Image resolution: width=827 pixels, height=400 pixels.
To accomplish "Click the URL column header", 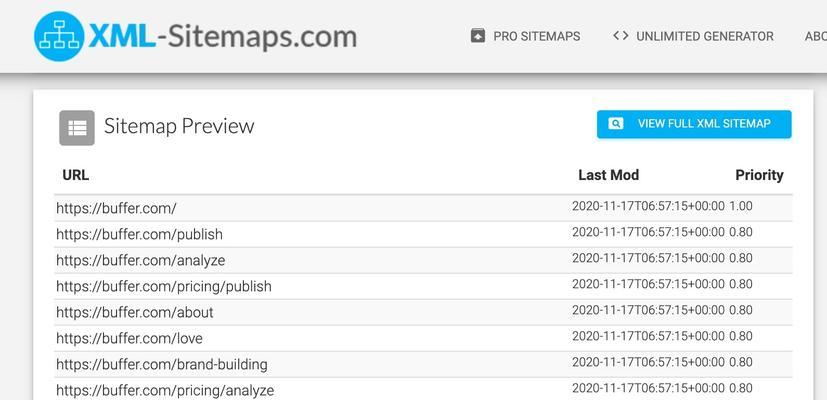I will [x=75, y=175].
